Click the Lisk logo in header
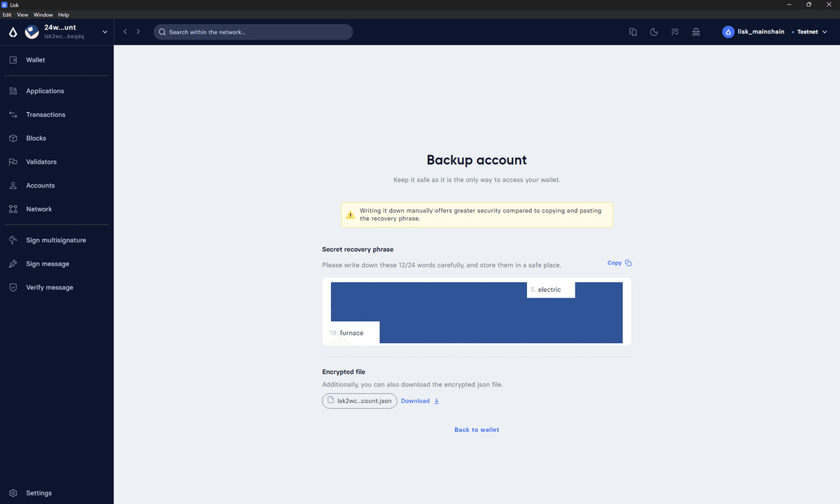 pyautogui.click(x=13, y=31)
